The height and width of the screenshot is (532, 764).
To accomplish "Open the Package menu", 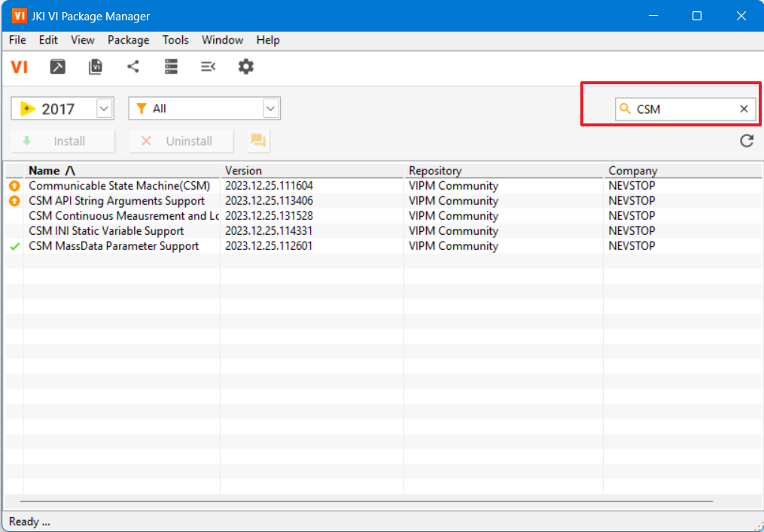I will (x=128, y=40).
